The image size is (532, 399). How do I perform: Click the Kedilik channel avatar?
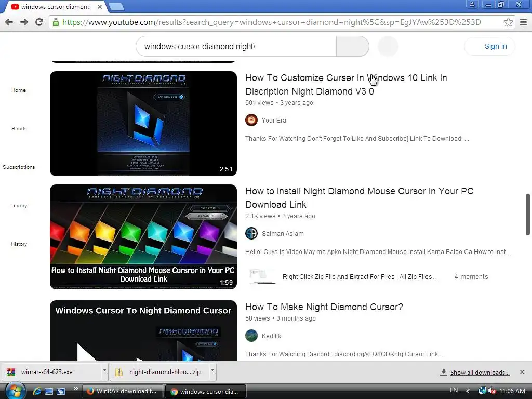251,336
